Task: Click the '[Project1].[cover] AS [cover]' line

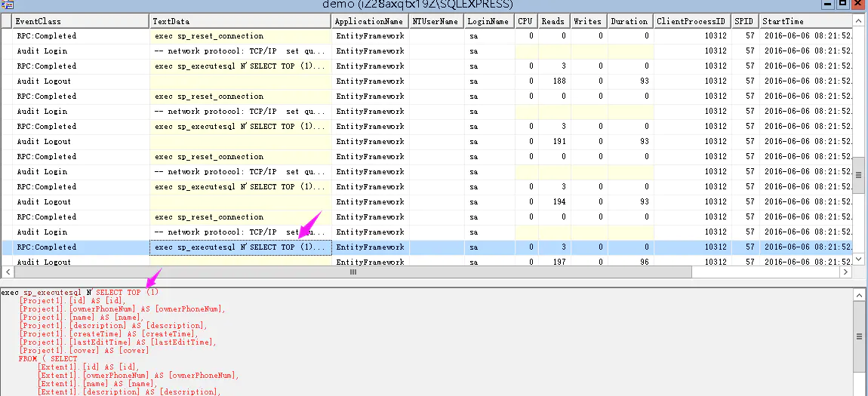Action: [x=84, y=350]
